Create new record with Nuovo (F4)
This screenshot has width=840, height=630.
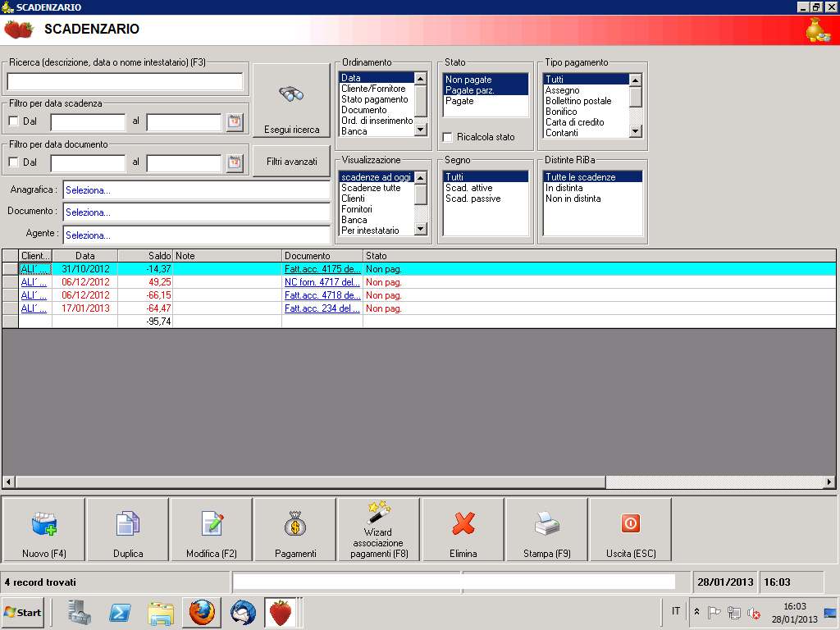[44, 529]
